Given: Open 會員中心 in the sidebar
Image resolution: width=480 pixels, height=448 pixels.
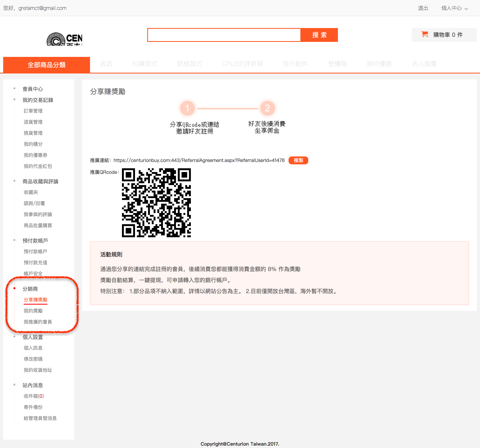Looking at the screenshot, I should pos(33,89).
